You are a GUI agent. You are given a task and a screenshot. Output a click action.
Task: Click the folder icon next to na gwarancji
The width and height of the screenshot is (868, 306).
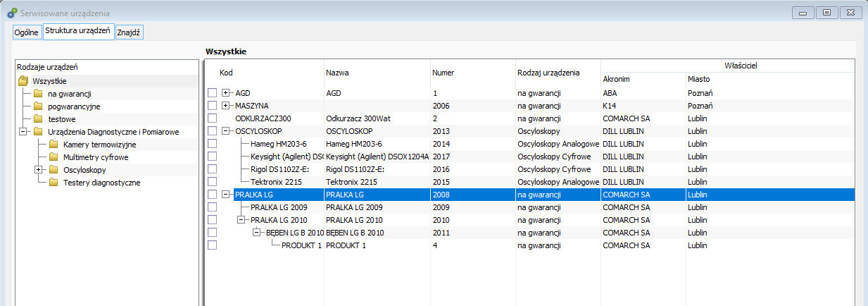point(38,94)
